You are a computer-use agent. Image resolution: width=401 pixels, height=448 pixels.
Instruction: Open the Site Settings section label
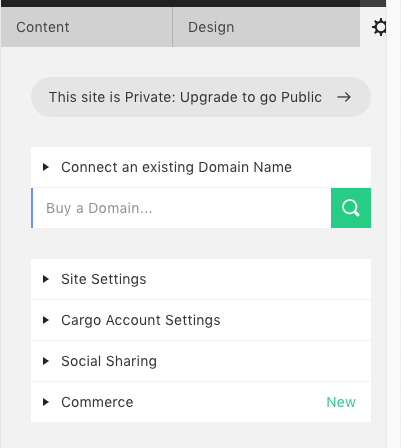pyautogui.click(x=104, y=279)
